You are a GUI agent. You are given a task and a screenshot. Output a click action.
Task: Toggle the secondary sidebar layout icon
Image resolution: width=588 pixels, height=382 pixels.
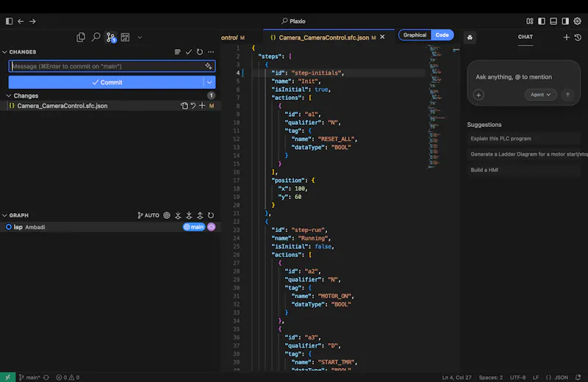click(x=565, y=21)
